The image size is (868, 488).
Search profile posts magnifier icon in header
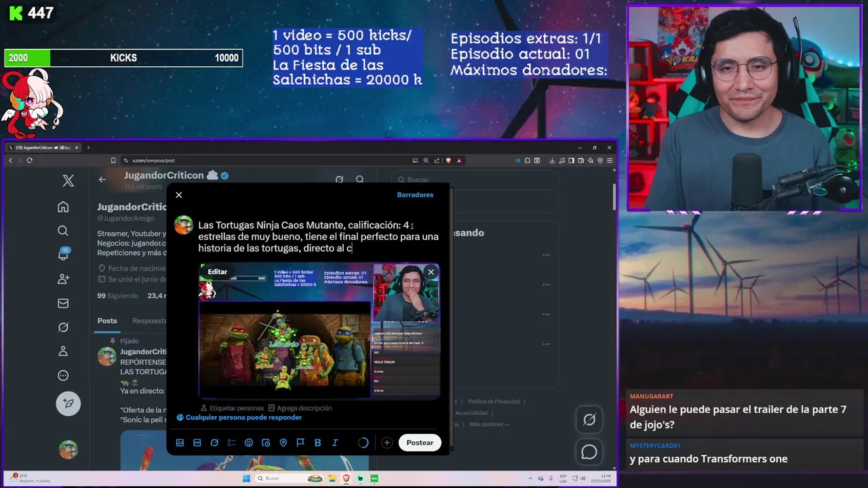click(360, 180)
